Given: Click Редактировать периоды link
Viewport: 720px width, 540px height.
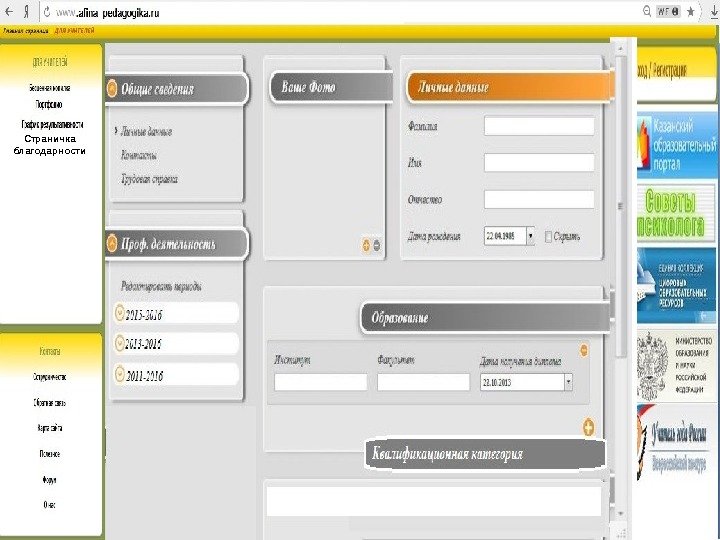Looking at the screenshot, I should point(161,287).
